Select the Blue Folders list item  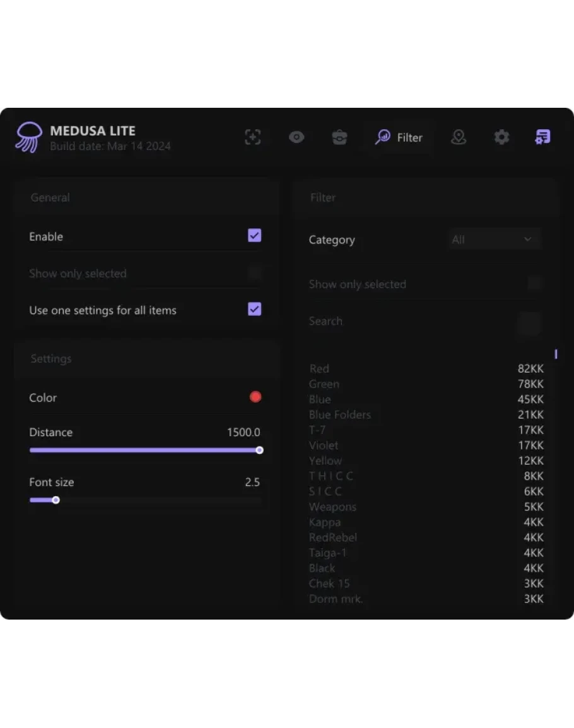(x=340, y=415)
